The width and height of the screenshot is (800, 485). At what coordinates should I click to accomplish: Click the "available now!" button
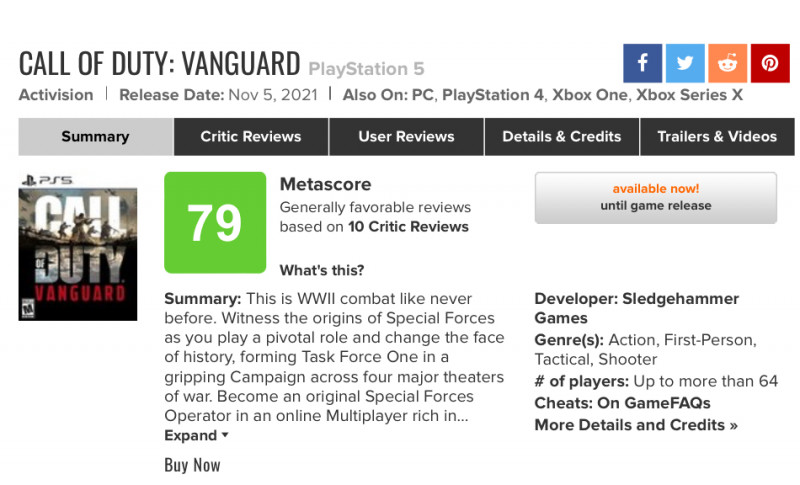pyautogui.click(x=656, y=197)
